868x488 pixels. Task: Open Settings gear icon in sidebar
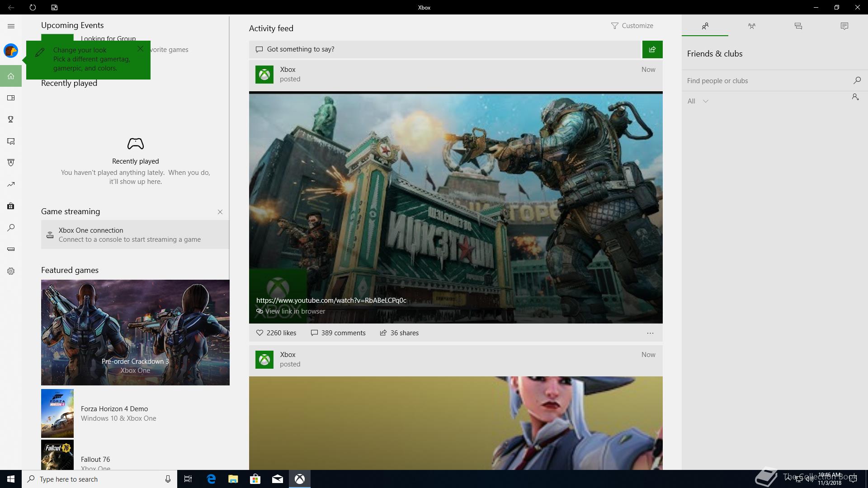11,271
